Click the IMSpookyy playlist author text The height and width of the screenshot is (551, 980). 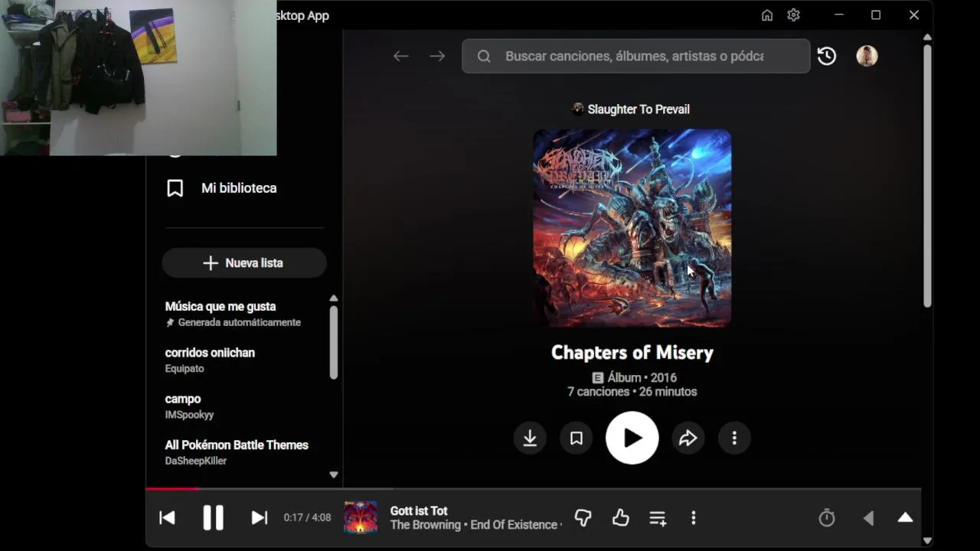(189, 415)
